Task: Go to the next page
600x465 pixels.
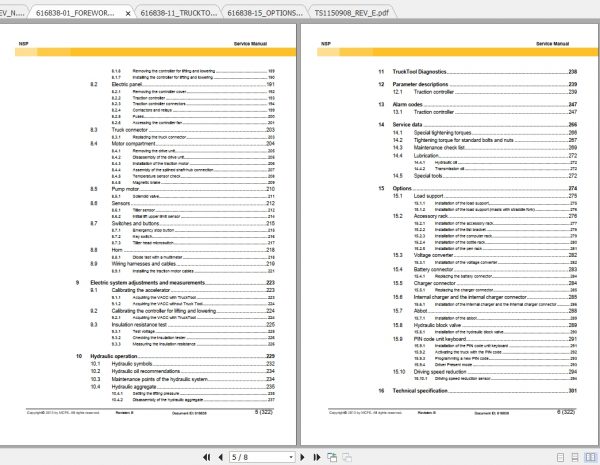Action: pyautogui.click(x=302, y=457)
